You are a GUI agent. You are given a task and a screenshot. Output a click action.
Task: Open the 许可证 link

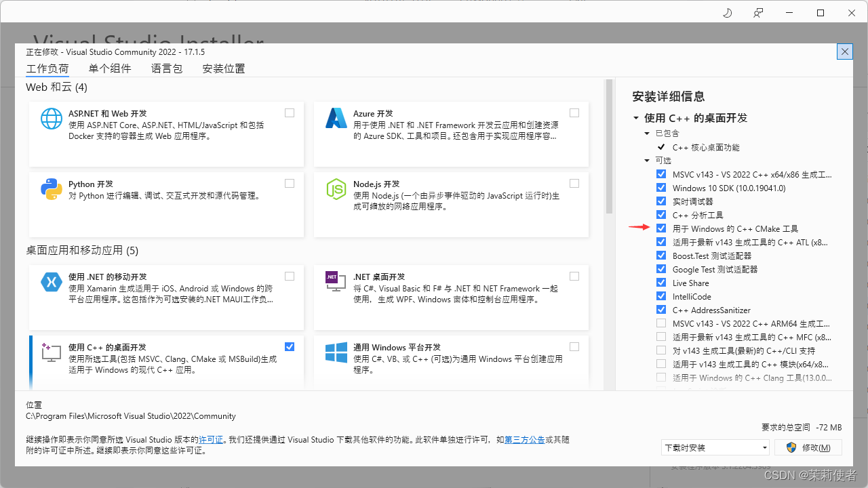210,440
